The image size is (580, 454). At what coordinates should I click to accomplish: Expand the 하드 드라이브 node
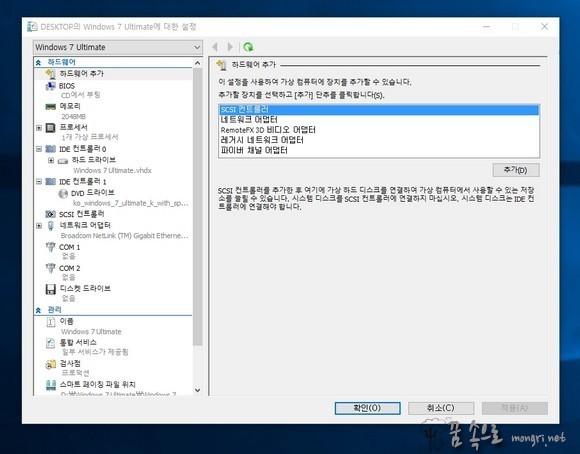point(51,160)
